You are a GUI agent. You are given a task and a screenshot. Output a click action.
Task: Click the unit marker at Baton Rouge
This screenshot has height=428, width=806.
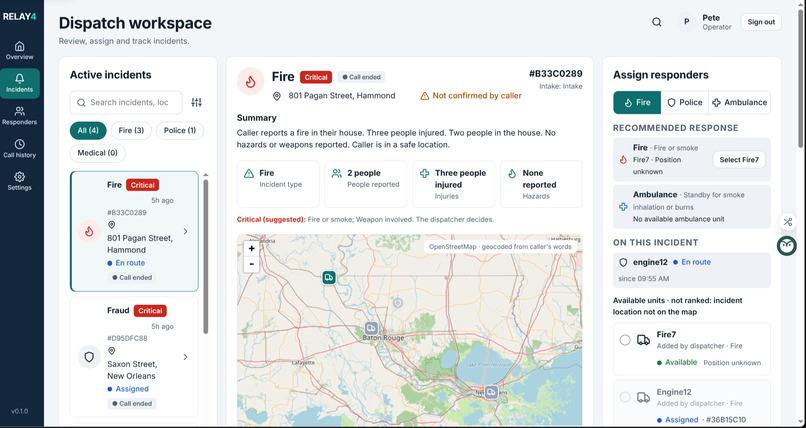click(x=371, y=328)
